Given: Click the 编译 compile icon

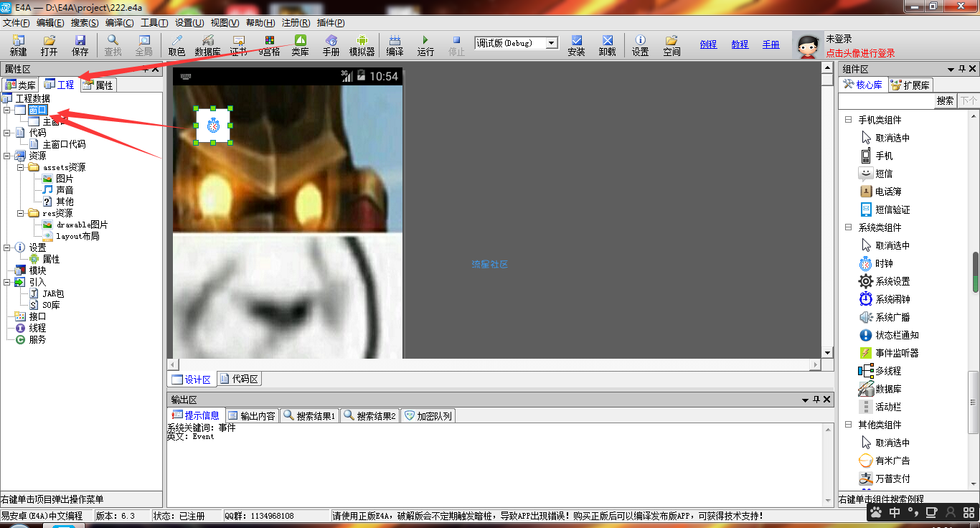Looking at the screenshot, I should coord(395,45).
